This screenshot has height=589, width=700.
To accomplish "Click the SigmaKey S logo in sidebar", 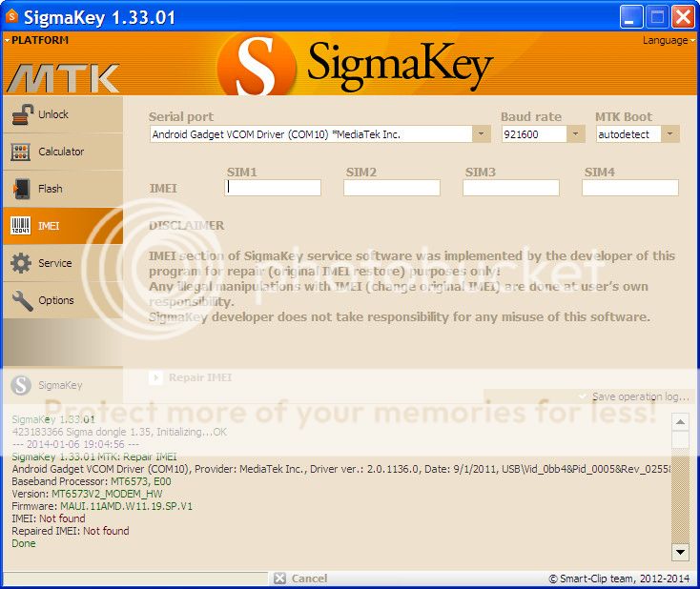I will tap(21, 385).
